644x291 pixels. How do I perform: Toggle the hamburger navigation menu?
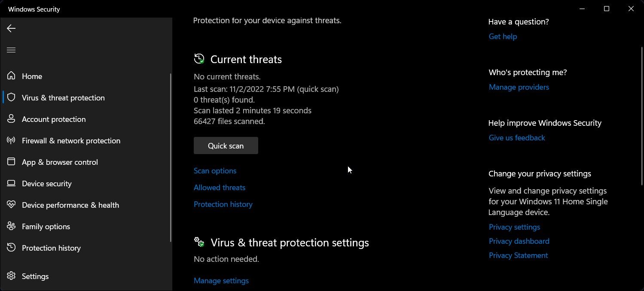coord(11,50)
